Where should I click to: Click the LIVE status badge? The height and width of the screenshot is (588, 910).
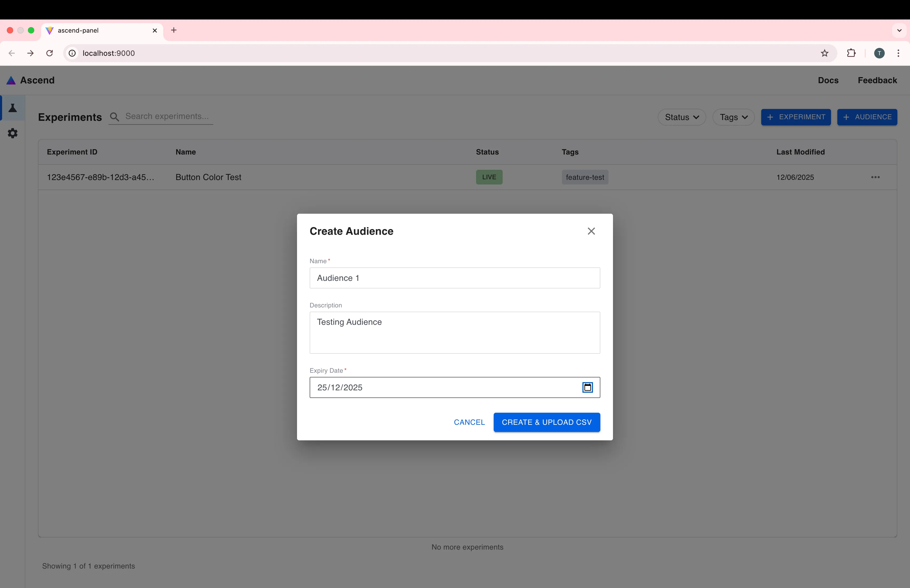(489, 177)
